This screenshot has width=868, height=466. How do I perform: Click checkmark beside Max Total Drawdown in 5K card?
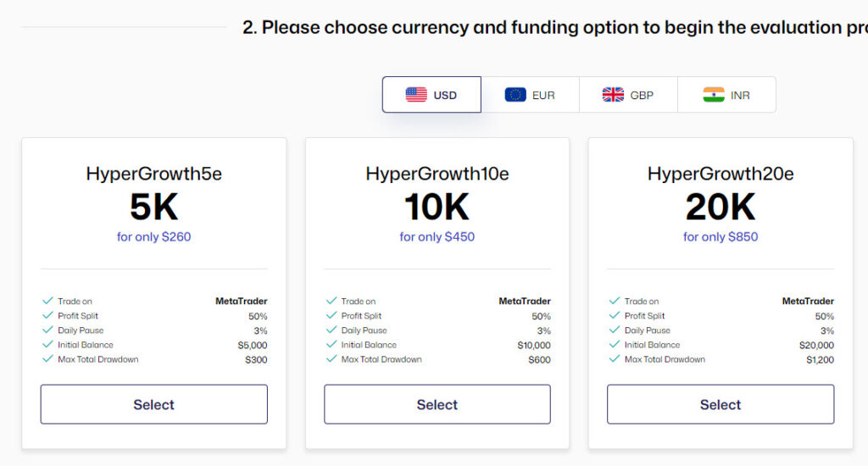pos(47,358)
